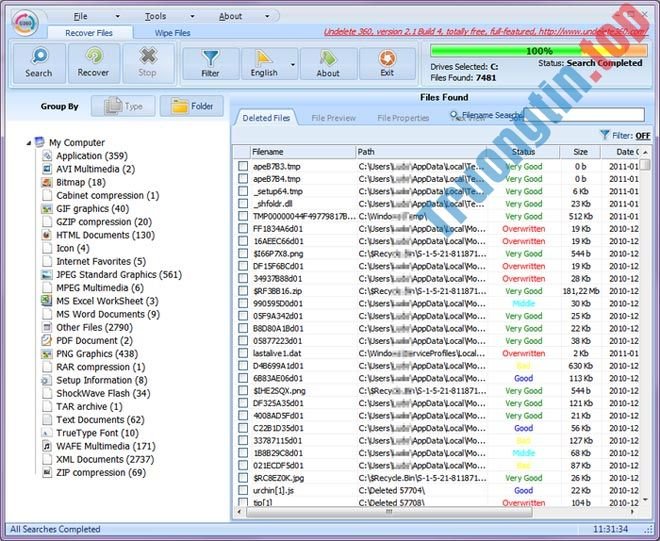Sort by Size column header
Viewport: 660px width, 541px height.
tap(580, 152)
